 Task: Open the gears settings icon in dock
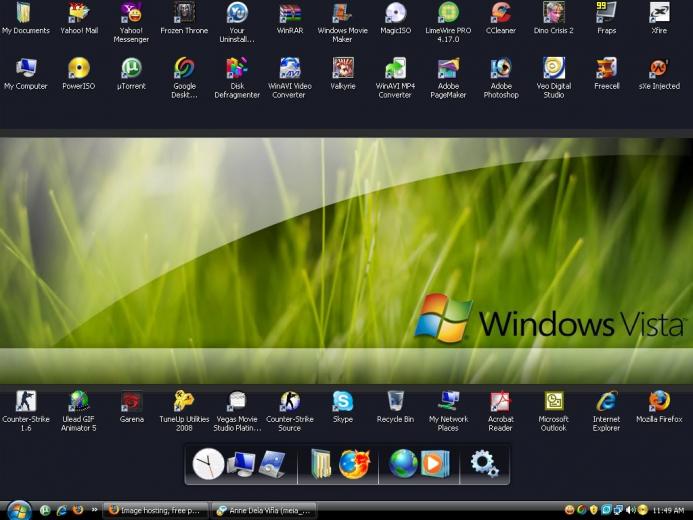click(484, 464)
